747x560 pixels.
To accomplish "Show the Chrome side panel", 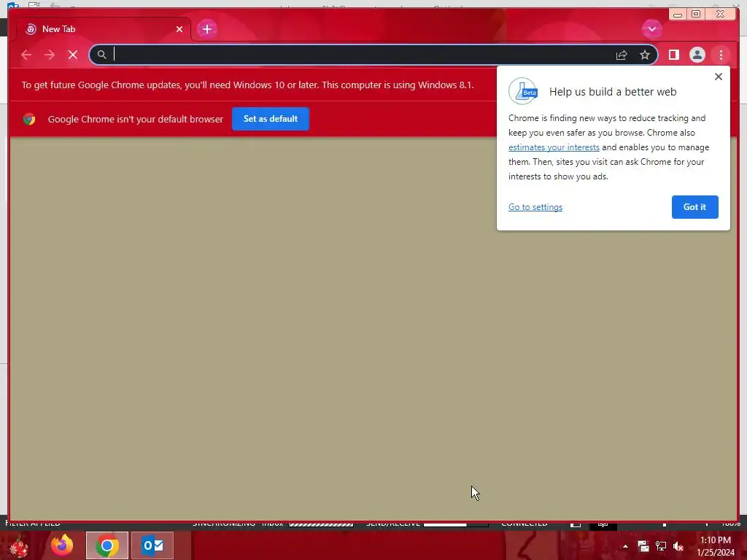I will click(x=673, y=55).
